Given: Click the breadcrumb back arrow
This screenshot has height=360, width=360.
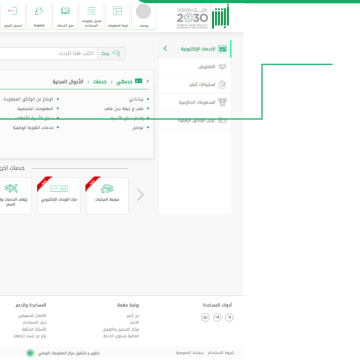Looking at the screenshot, I should (x=148, y=81).
